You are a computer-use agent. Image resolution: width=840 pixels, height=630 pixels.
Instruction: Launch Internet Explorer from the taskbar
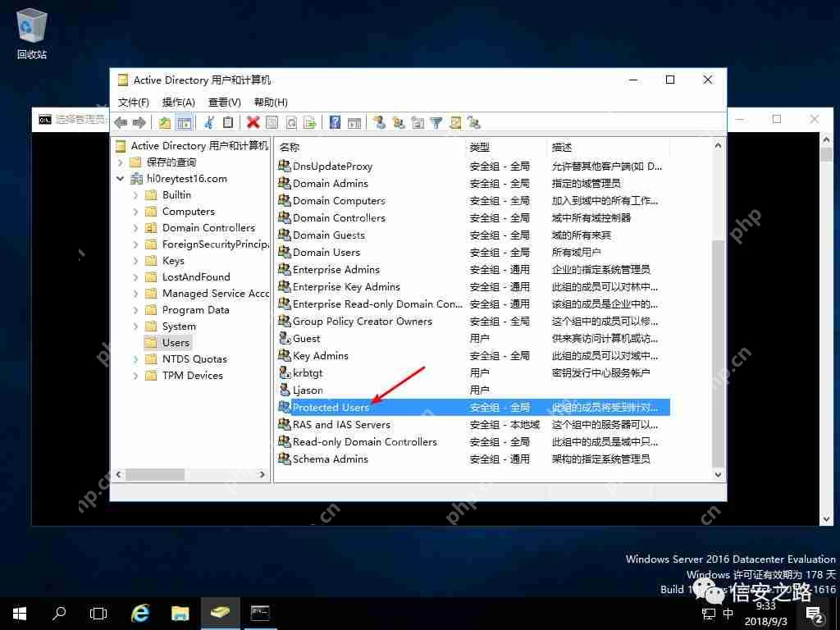click(x=140, y=614)
